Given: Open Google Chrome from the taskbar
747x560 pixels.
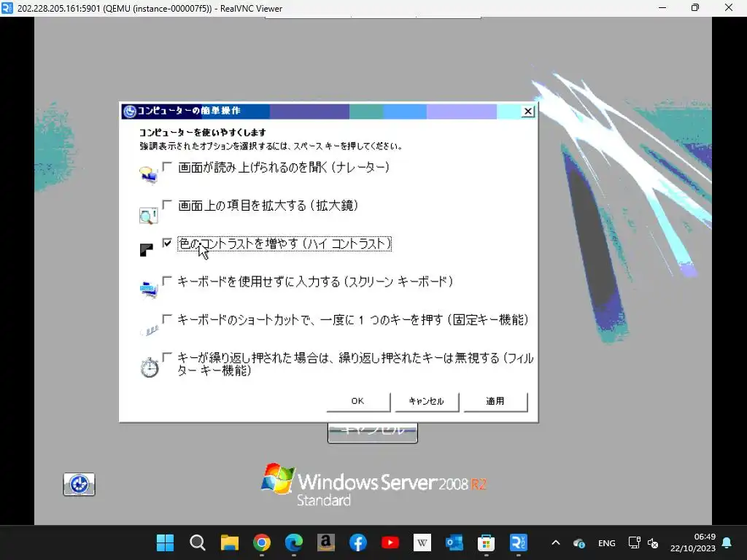Looking at the screenshot, I should 262,542.
